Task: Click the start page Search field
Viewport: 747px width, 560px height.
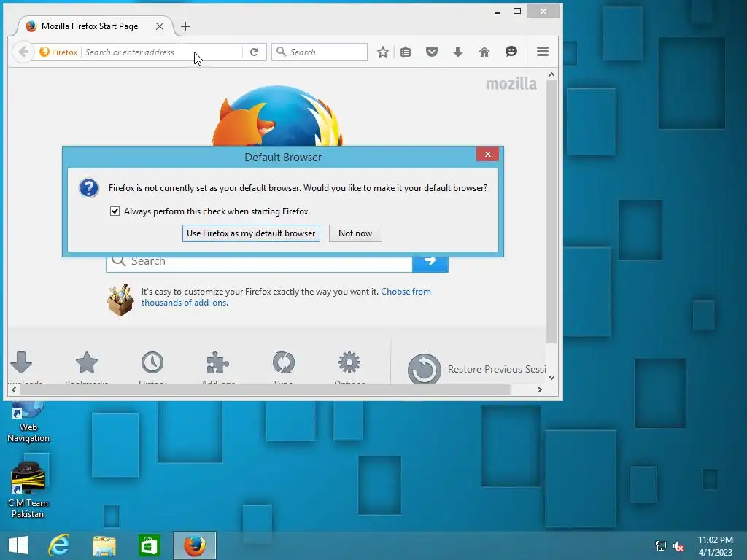Action: click(x=259, y=263)
